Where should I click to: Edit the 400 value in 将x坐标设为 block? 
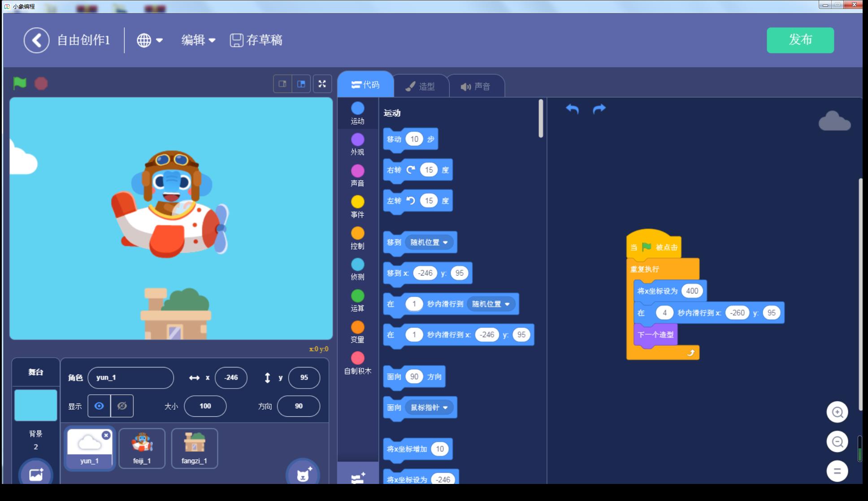(x=692, y=291)
